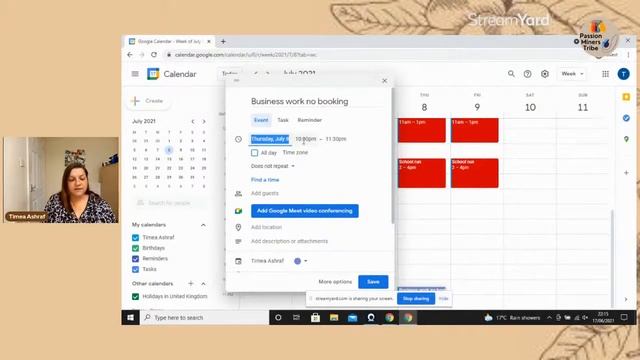Open the Week view dropdown
640x360 pixels.
(572, 74)
